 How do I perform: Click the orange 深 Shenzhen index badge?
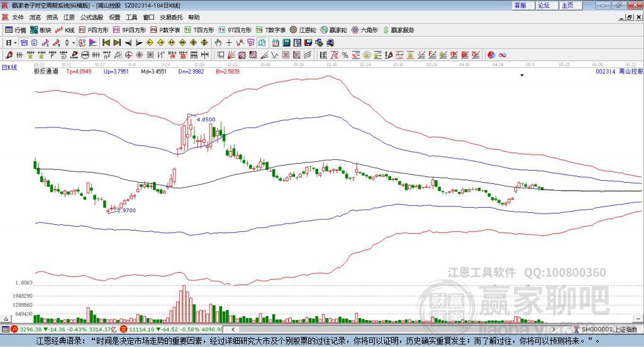click(124, 329)
